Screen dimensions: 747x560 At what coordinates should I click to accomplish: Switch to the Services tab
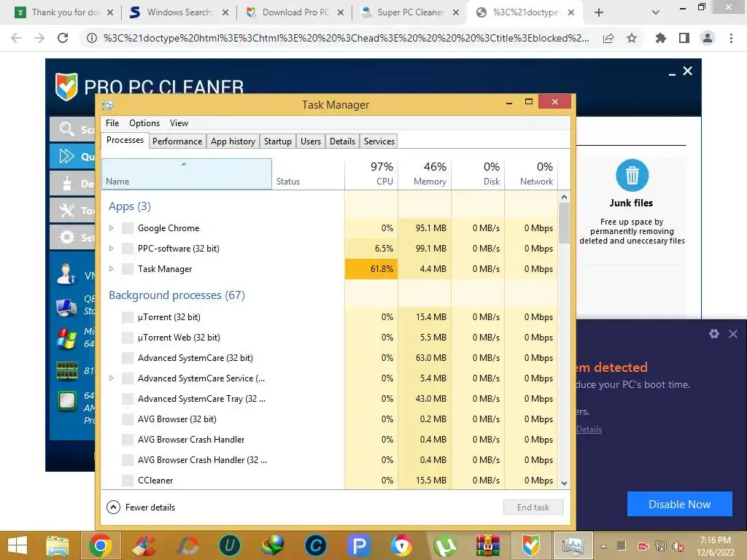pos(379,141)
